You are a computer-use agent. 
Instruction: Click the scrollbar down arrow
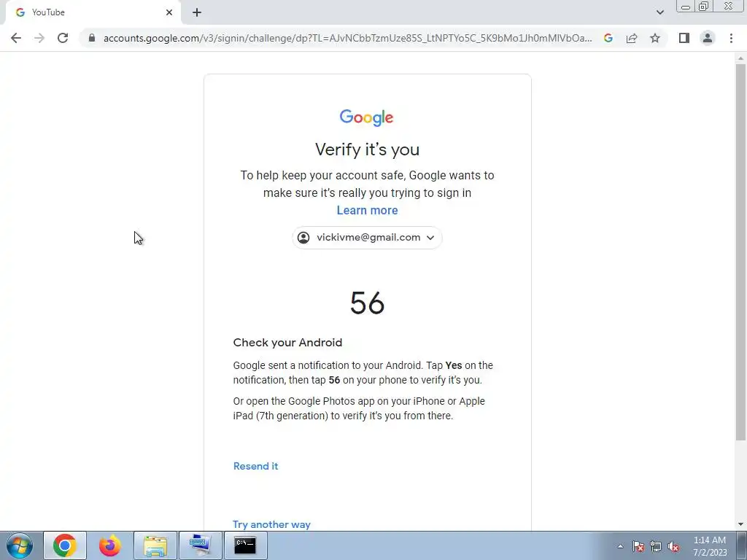tap(740, 524)
